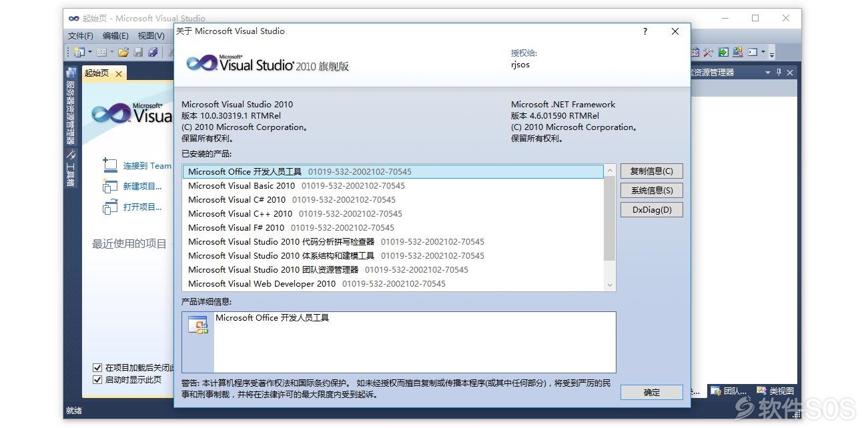Maximize the Visual Studio main window
The image size is (868, 428).
755,18
